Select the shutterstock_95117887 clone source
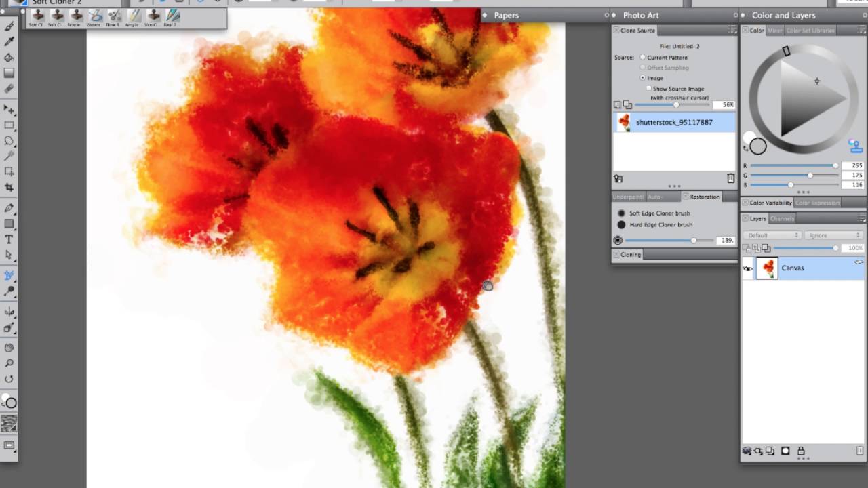Image resolution: width=868 pixels, height=488 pixels. tap(674, 123)
